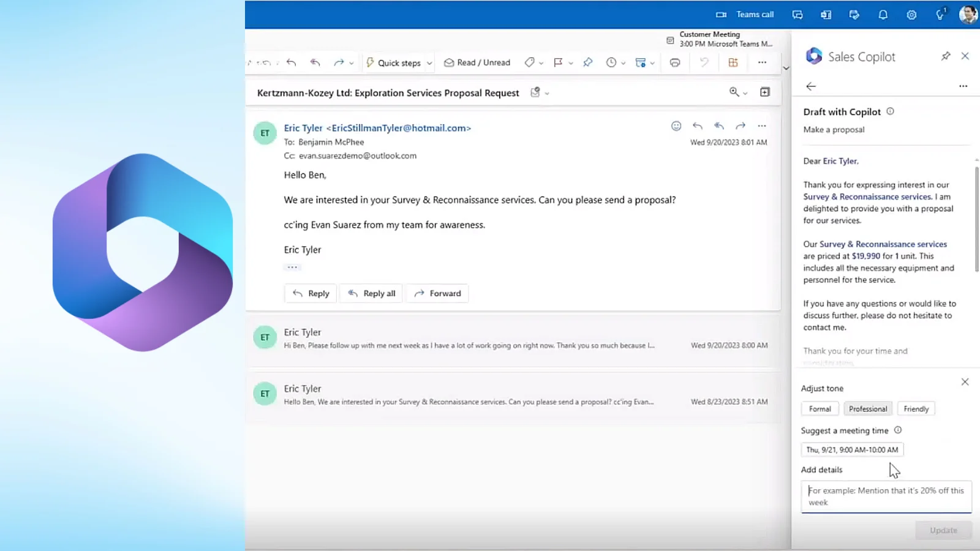This screenshot has width=980, height=551.
Task: Expand the forward options dropdown in toolbar
Action: [352, 63]
